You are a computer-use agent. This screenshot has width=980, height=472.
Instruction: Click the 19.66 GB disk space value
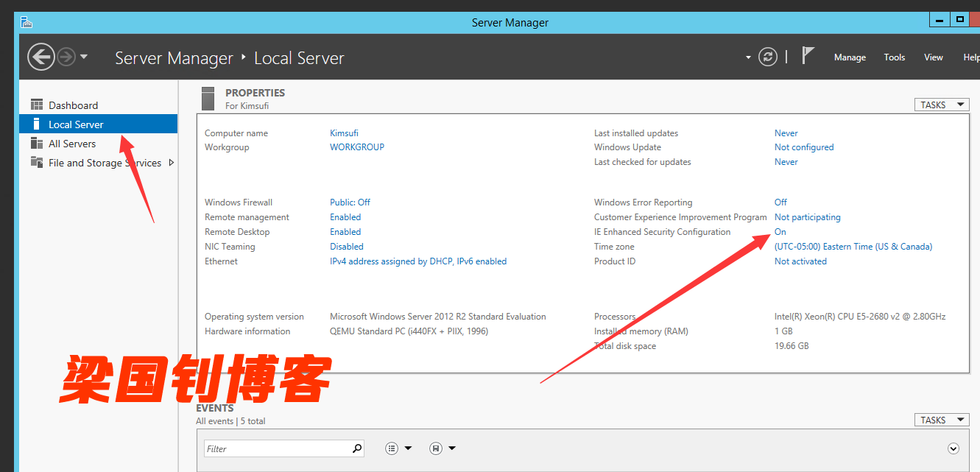(792, 346)
